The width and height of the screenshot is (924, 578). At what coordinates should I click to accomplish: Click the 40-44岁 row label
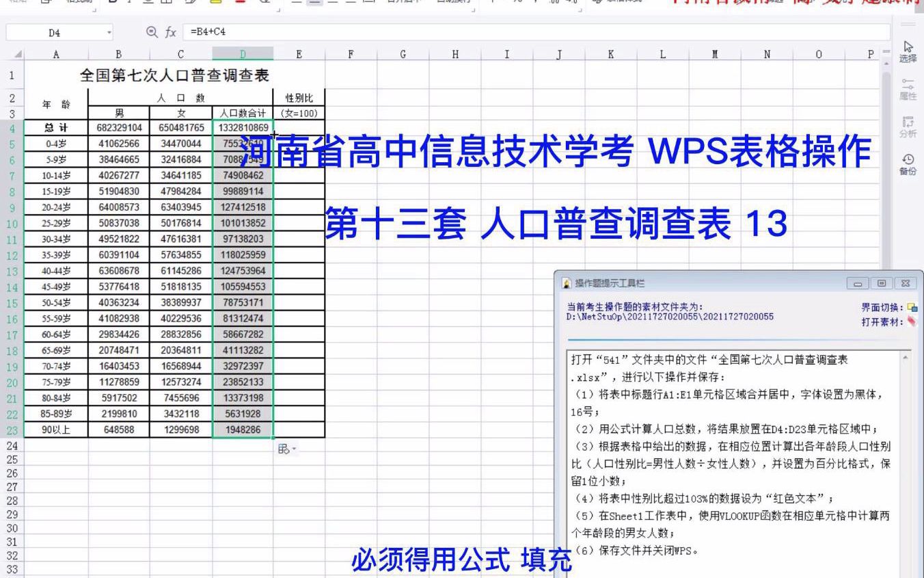click(x=56, y=271)
